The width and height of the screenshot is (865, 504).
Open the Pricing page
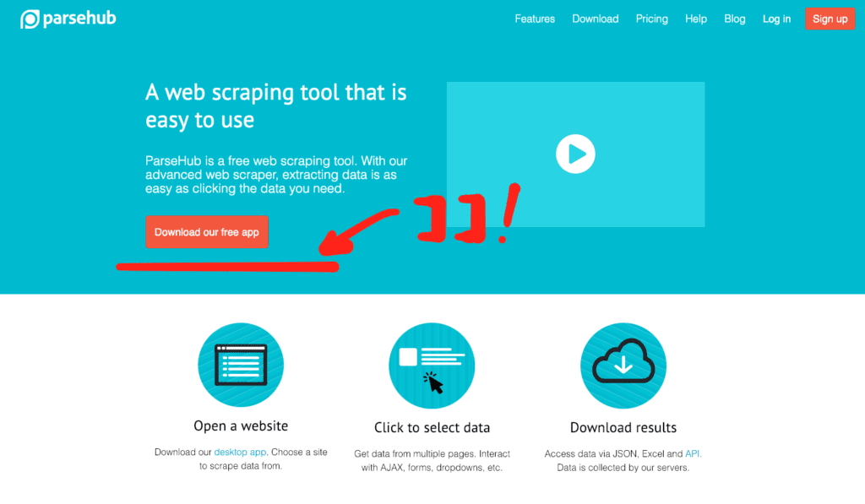[651, 19]
